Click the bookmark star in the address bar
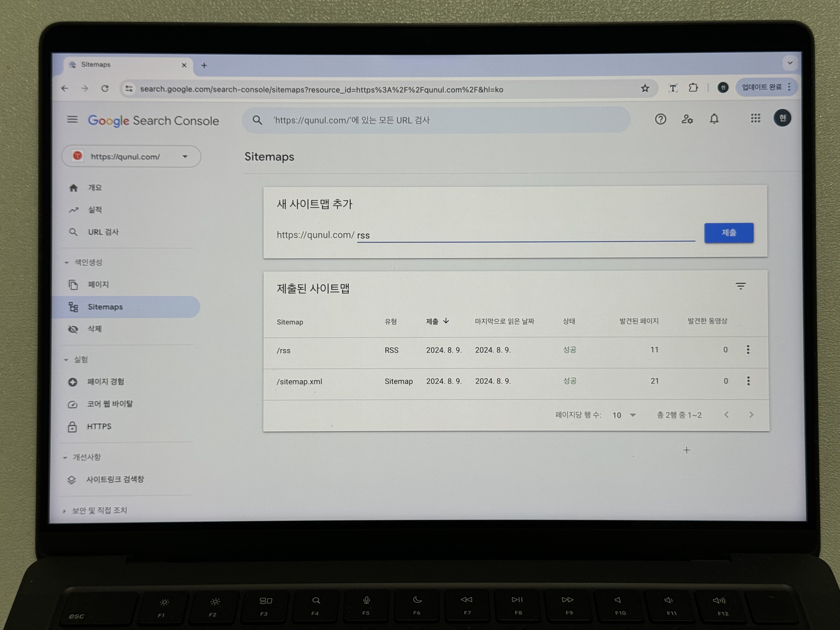 (645, 89)
